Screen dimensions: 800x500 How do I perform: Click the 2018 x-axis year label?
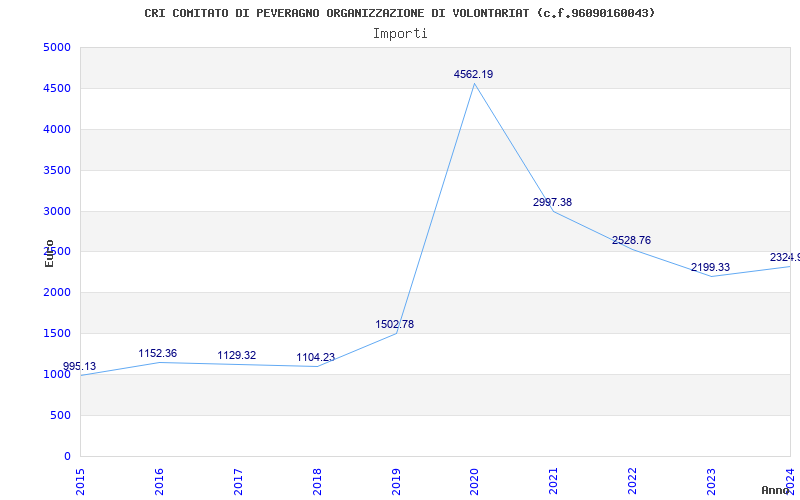pyautogui.click(x=317, y=482)
